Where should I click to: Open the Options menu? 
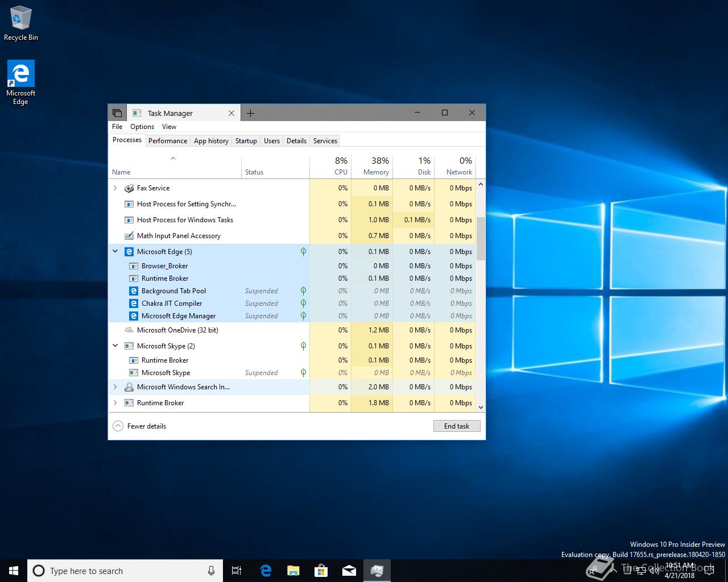pos(142,127)
